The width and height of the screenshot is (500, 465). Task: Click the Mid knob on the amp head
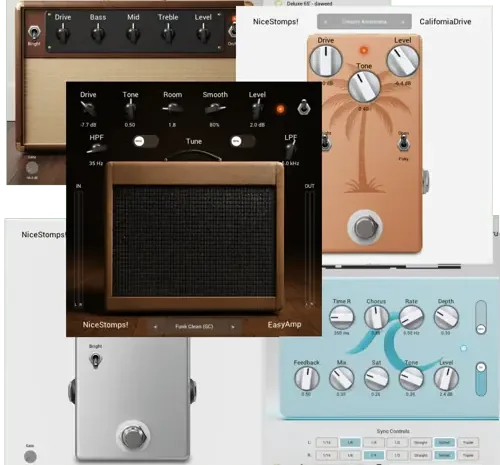click(133, 35)
